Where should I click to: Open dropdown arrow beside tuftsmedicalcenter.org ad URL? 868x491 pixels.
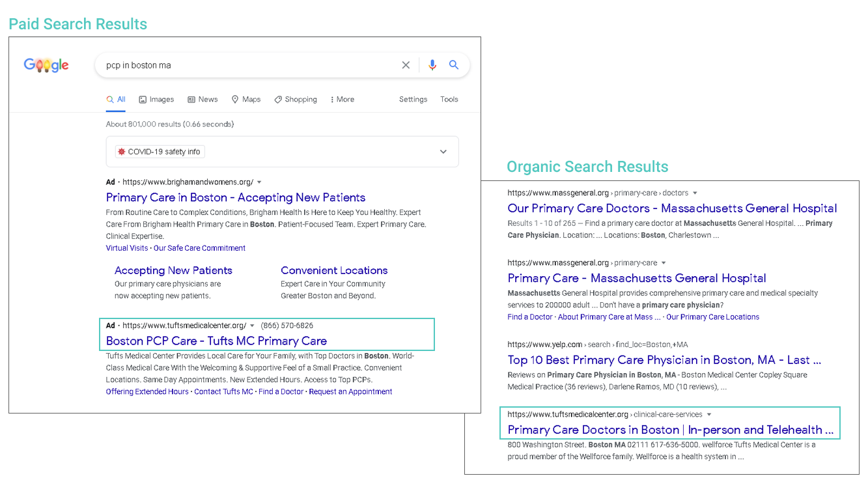[x=252, y=326]
